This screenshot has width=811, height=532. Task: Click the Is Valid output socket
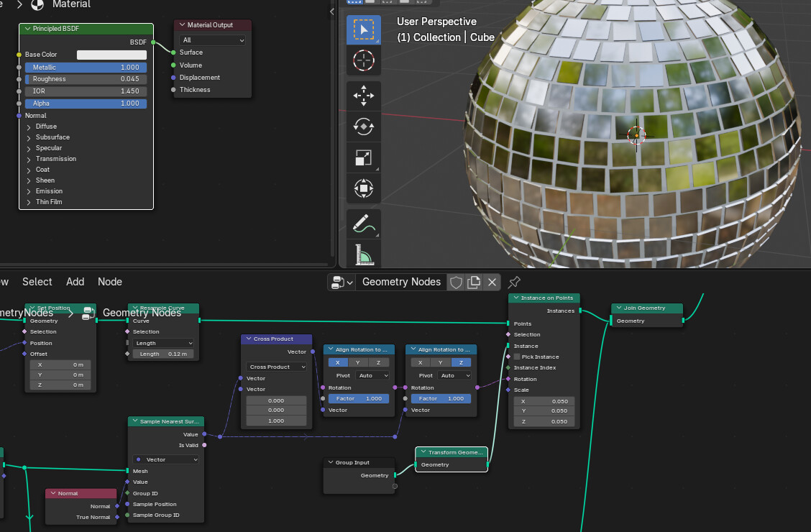point(204,445)
